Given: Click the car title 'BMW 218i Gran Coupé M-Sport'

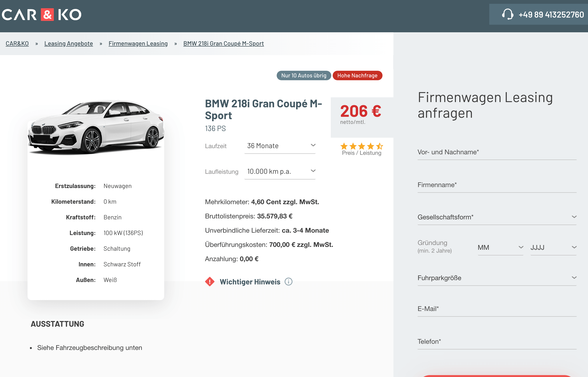Looking at the screenshot, I should [263, 109].
